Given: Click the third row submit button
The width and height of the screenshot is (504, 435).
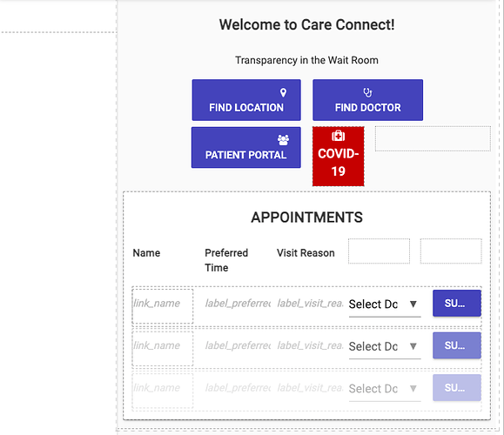Looking at the screenshot, I should [457, 388].
